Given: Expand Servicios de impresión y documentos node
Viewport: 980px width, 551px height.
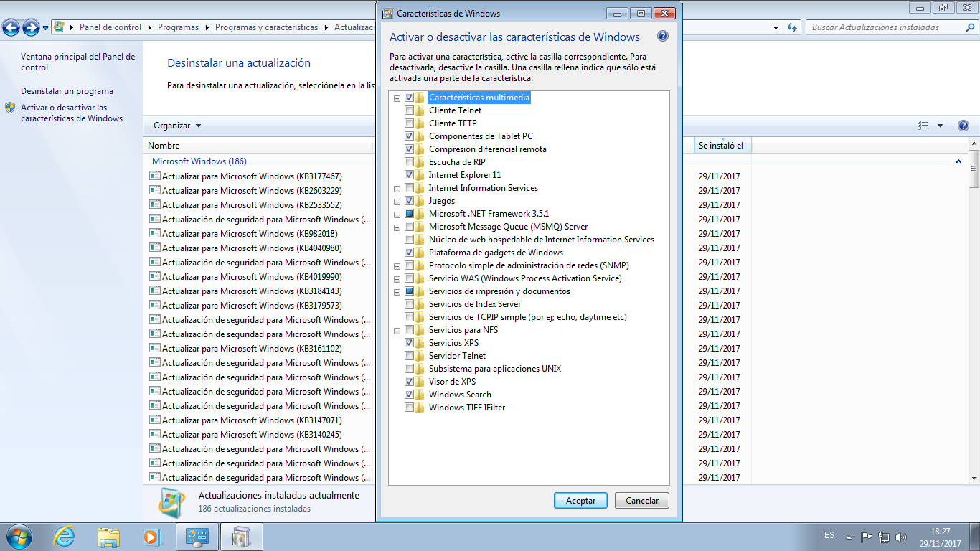Looking at the screenshot, I should click(397, 292).
